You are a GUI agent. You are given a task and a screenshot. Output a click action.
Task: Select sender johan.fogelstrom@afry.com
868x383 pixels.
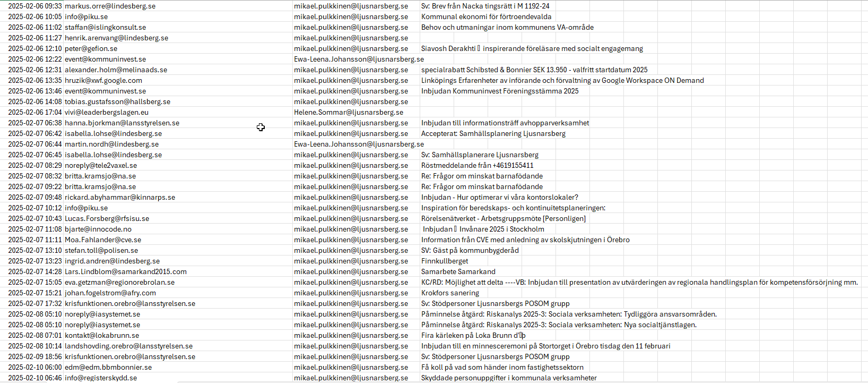pos(110,293)
